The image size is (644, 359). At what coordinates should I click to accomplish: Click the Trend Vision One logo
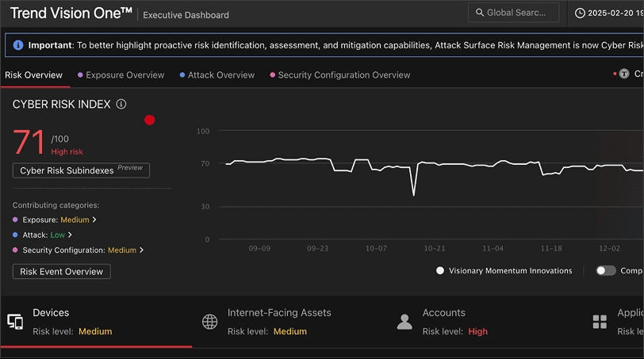coord(71,13)
